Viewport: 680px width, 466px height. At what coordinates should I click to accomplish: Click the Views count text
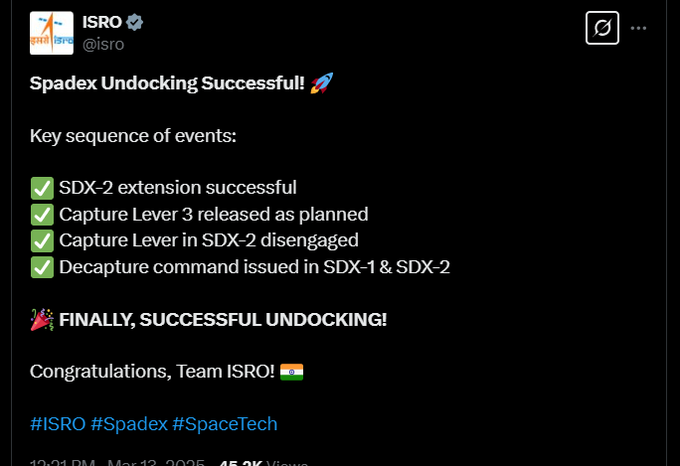click(x=264, y=462)
